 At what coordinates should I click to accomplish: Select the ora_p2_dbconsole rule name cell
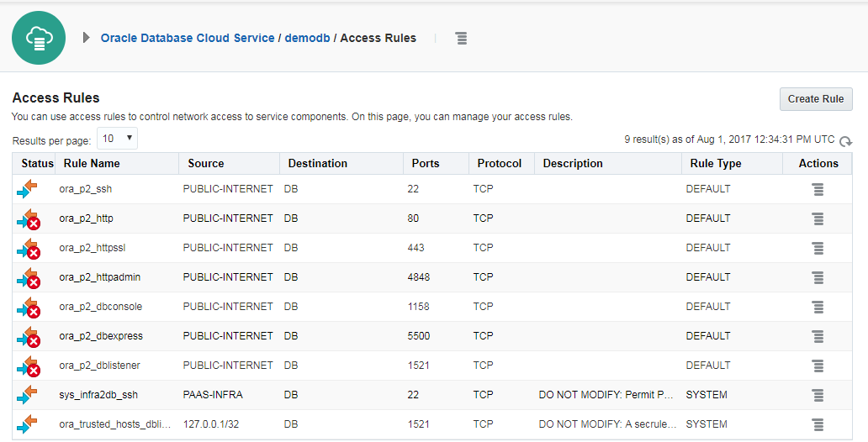pyautogui.click(x=101, y=307)
